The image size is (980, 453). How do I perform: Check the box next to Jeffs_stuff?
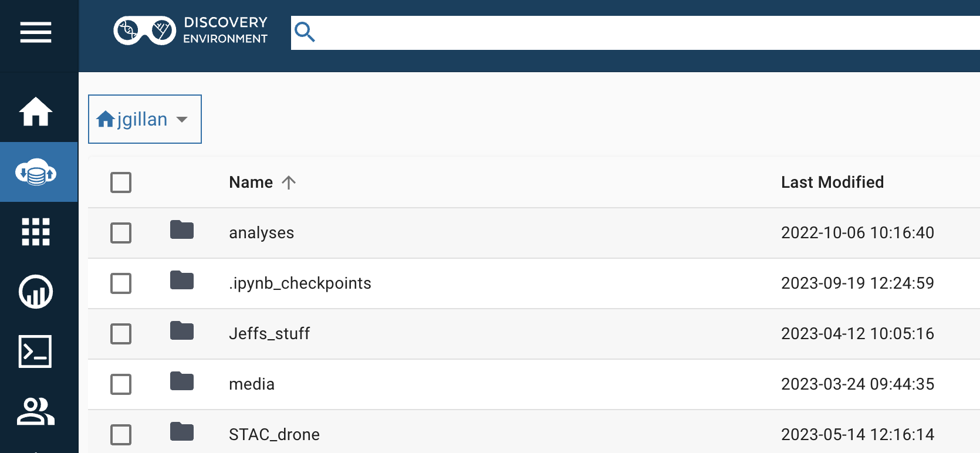(x=121, y=334)
